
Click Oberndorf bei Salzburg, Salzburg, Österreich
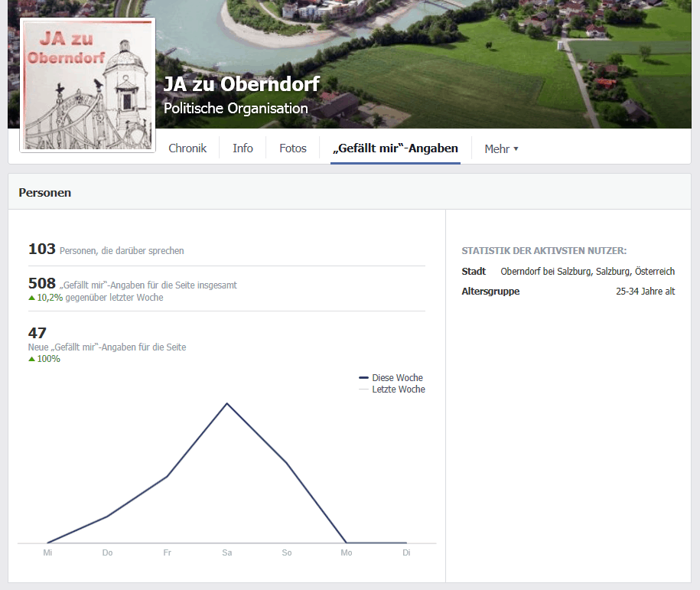tap(588, 271)
